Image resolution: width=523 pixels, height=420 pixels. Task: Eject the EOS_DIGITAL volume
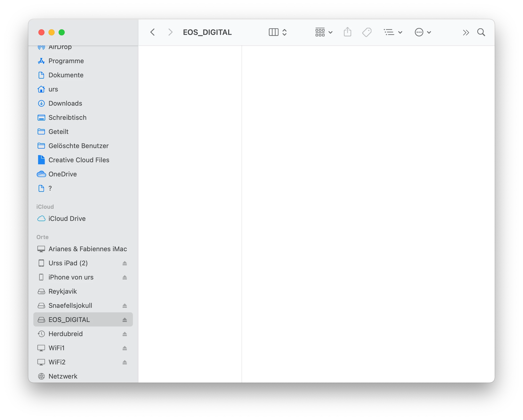(125, 320)
